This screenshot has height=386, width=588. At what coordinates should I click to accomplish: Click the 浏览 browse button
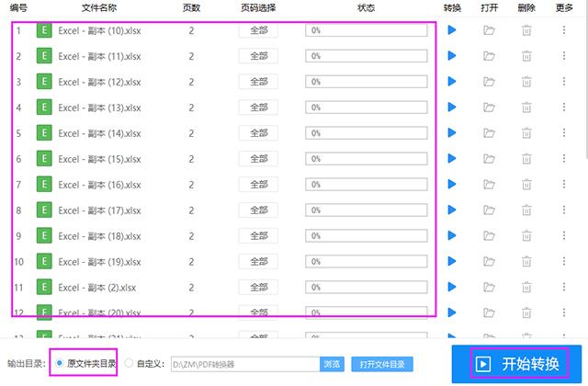point(332,364)
